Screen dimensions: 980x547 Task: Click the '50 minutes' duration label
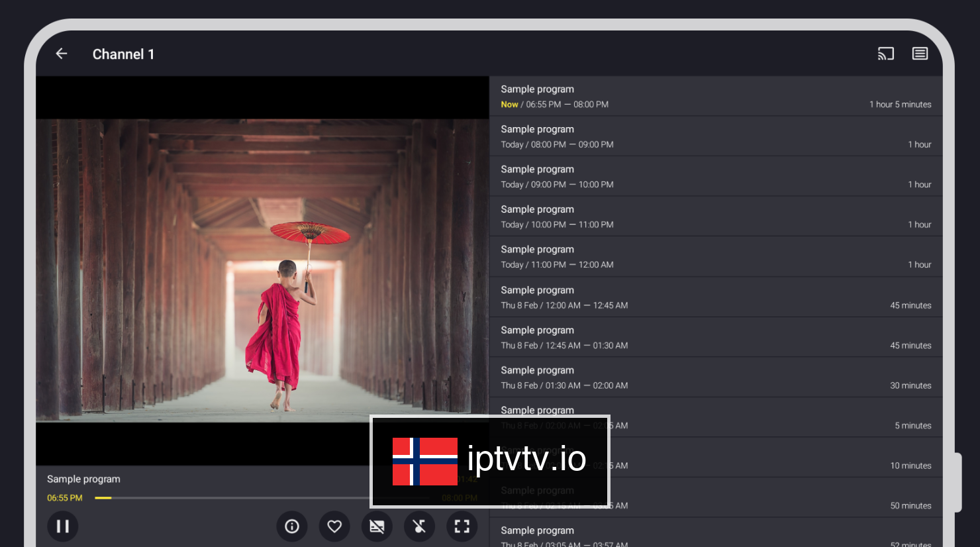tap(910, 506)
